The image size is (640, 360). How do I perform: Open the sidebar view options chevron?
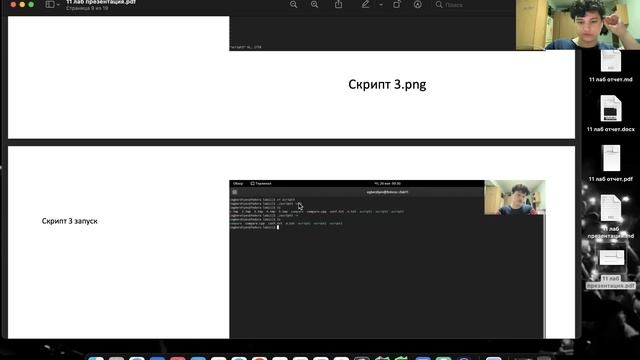[58, 5]
